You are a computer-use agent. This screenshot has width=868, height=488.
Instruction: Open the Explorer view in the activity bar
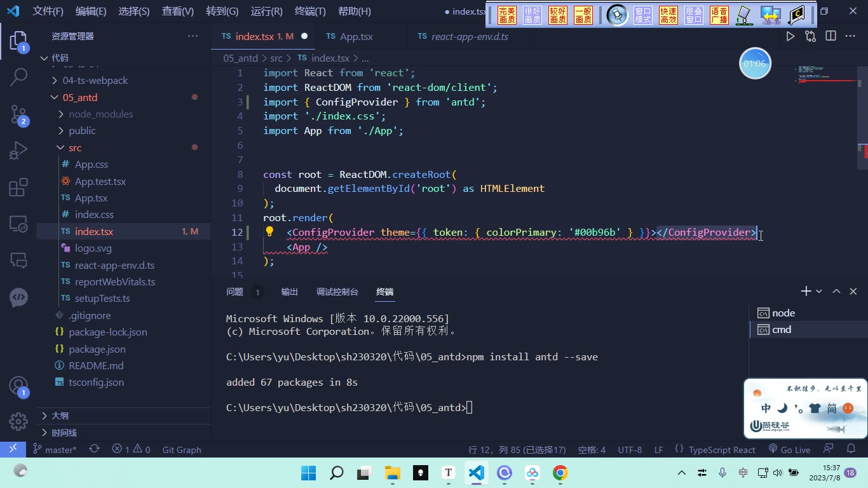click(x=18, y=41)
